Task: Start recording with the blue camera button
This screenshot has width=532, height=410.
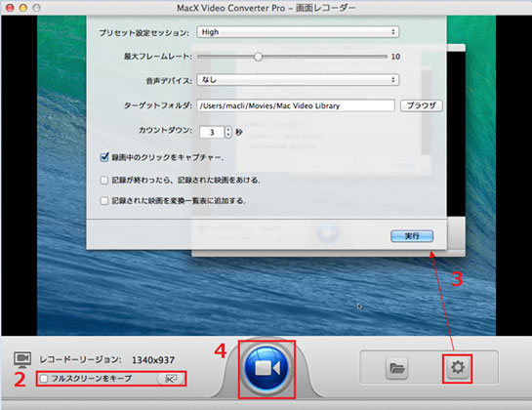Action: pyautogui.click(x=266, y=368)
